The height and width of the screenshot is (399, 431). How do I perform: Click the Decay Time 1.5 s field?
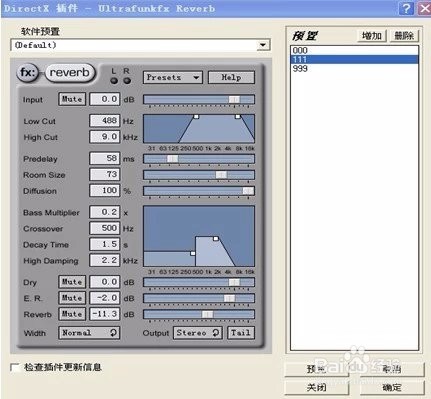pyautogui.click(x=105, y=244)
